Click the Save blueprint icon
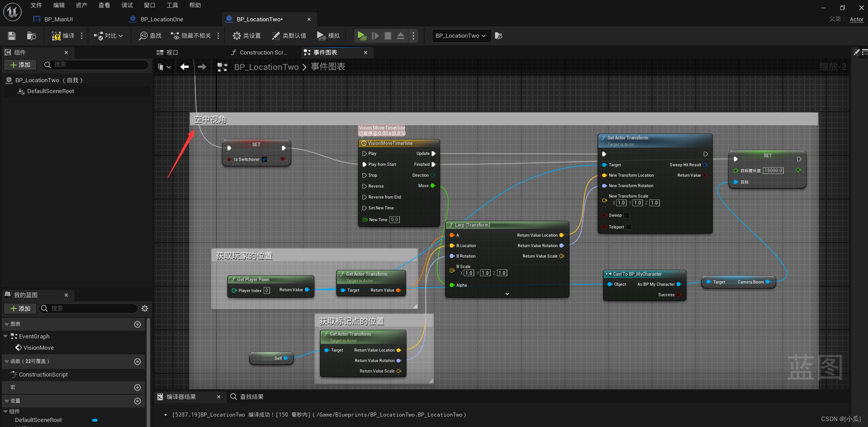868x427 pixels. 12,36
